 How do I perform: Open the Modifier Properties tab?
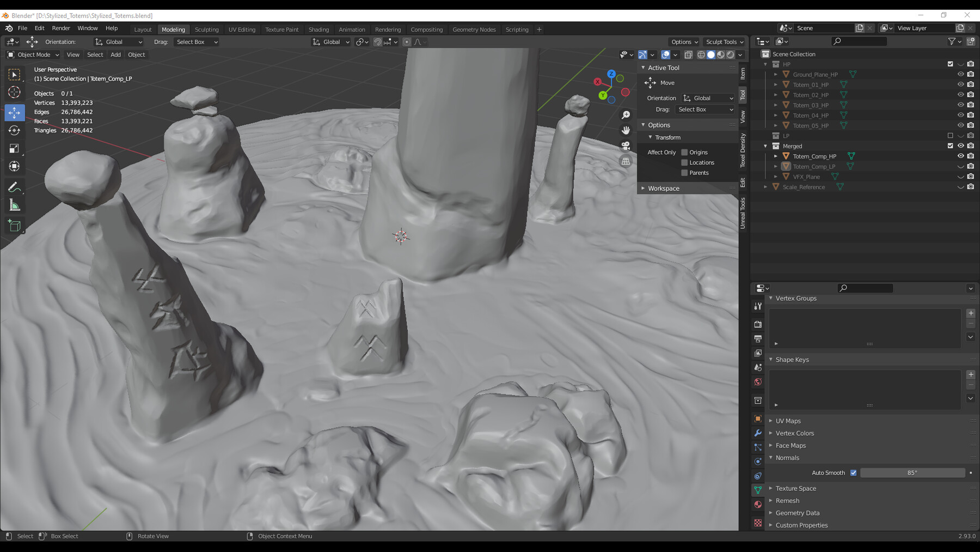click(x=757, y=433)
